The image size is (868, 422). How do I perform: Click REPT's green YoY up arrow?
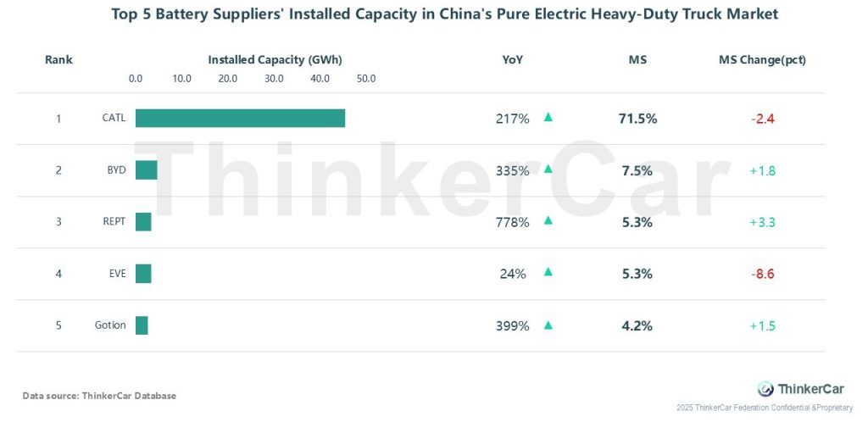point(548,221)
